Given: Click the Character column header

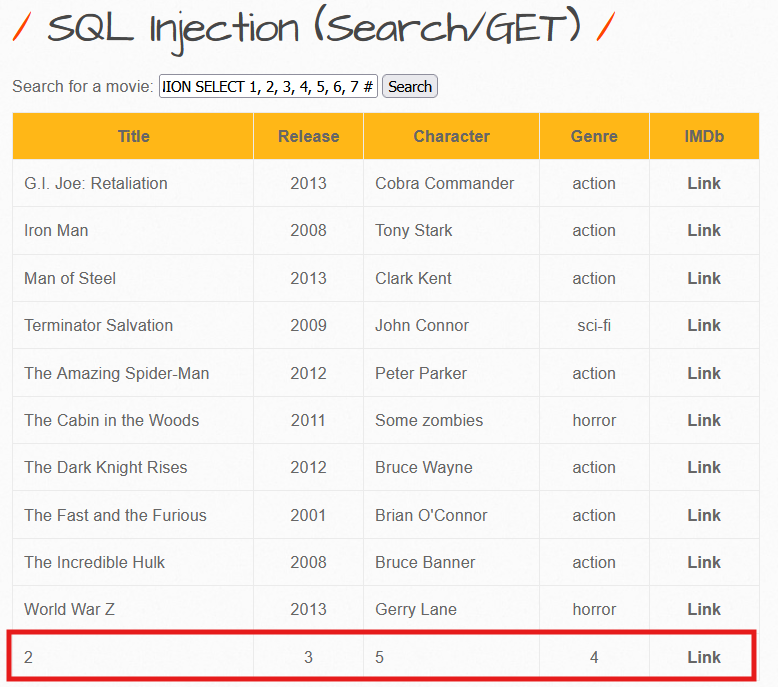Looking at the screenshot, I should pyautogui.click(x=451, y=136).
